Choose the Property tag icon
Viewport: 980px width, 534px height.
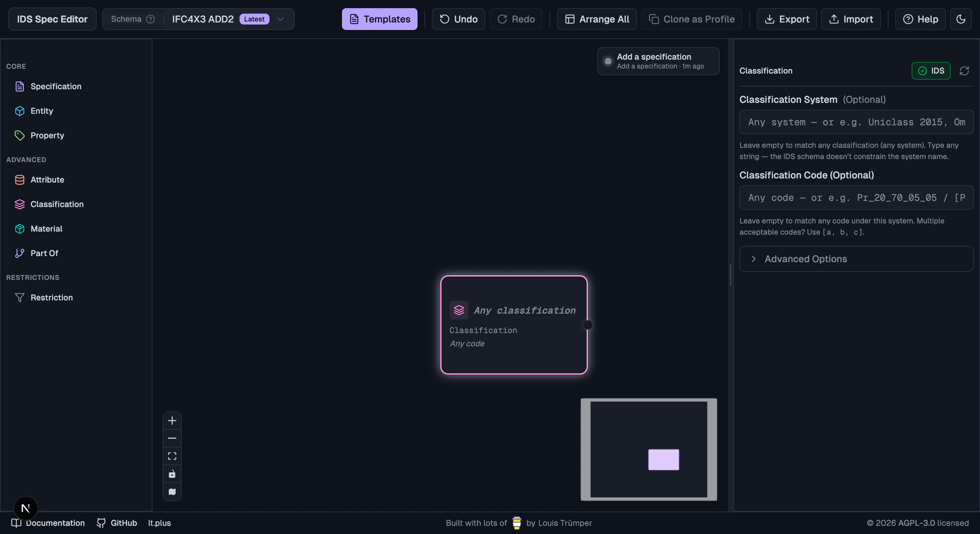tap(19, 135)
